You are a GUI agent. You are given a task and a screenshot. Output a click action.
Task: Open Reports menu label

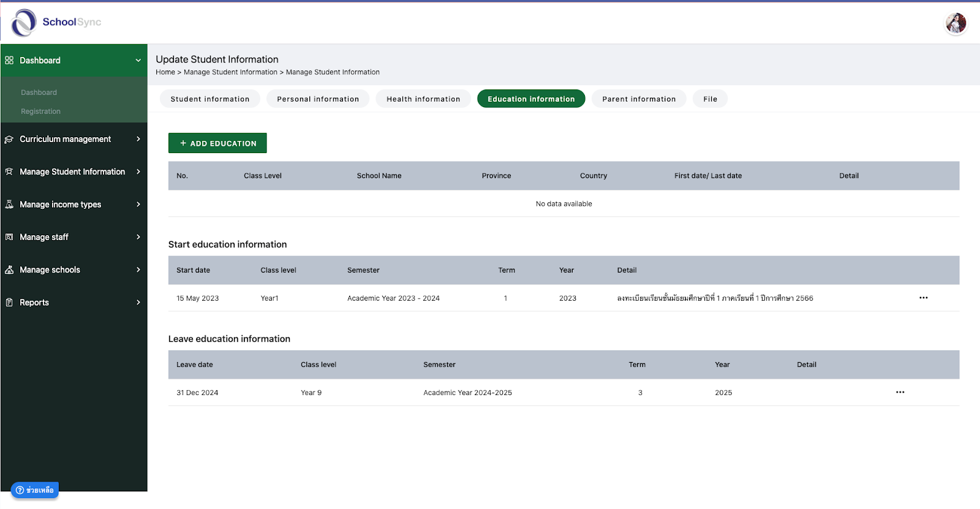tap(34, 303)
